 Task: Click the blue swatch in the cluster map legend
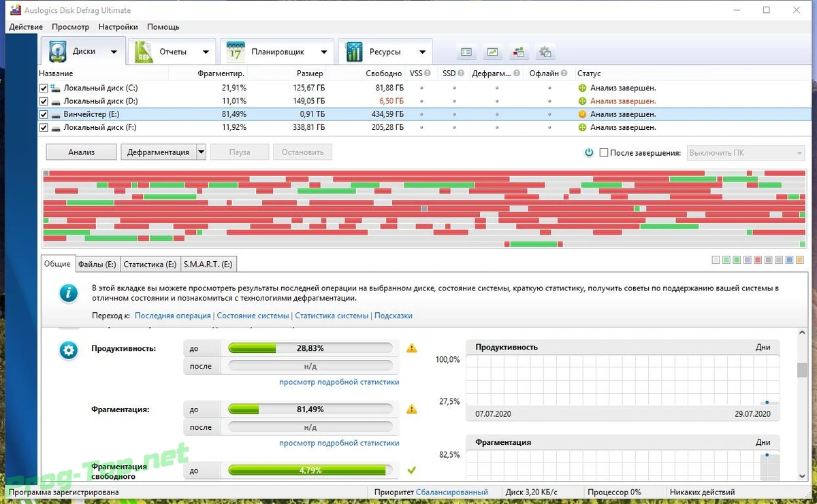tap(789, 260)
